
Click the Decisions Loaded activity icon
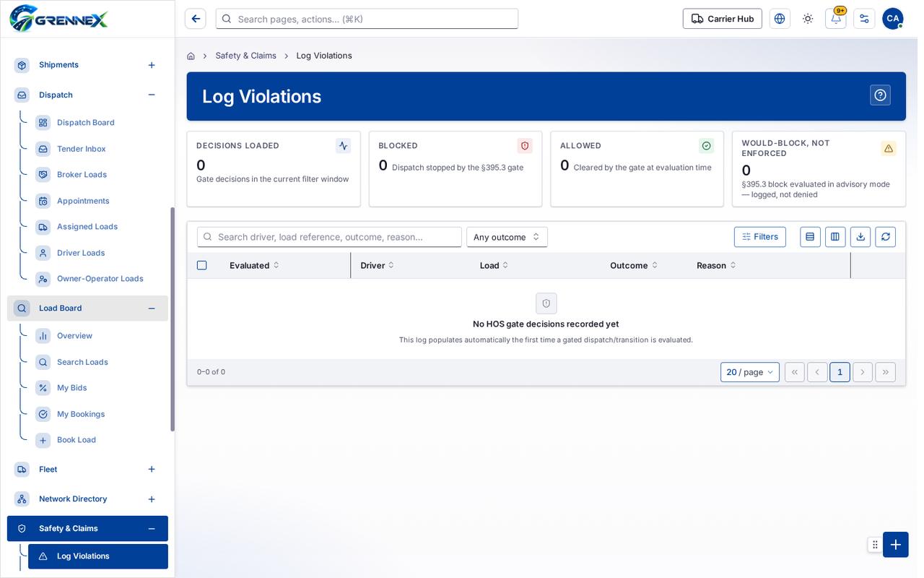(343, 146)
